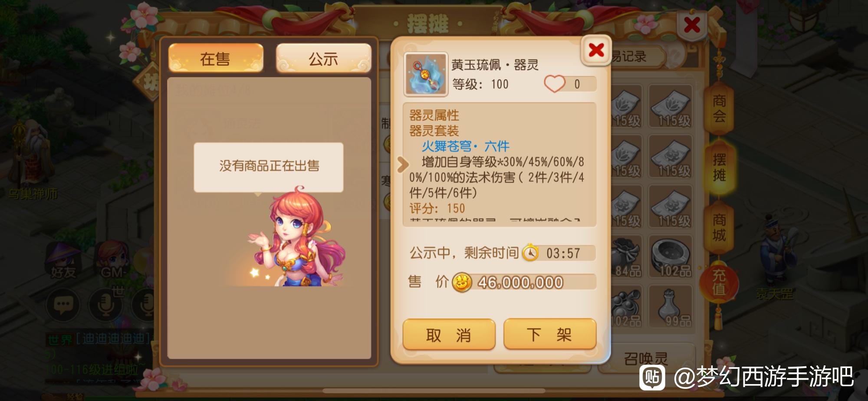Switch to the 在售 tab

pyautogui.click(x=216, y=59)
